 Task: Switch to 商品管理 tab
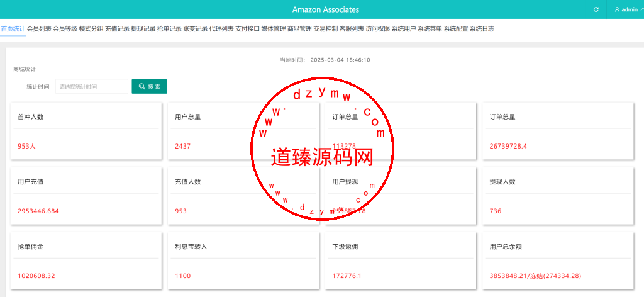point(300,29)
